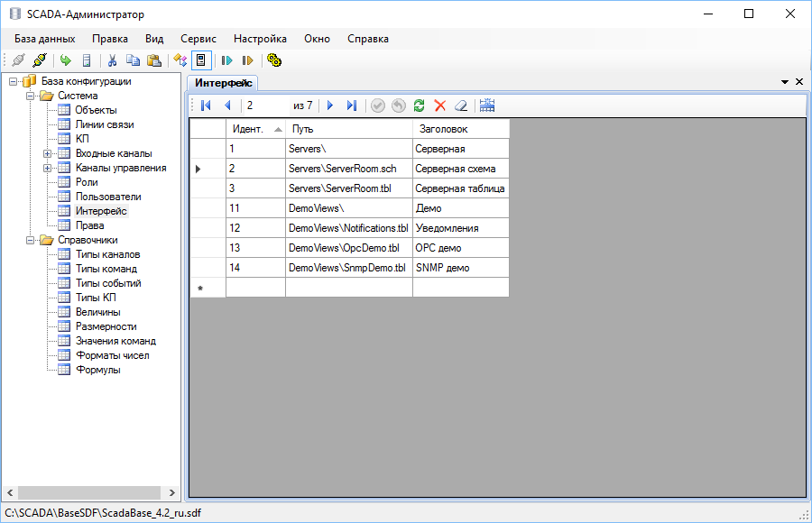The image size is (812, 523).
Task: Select the new row marked with asterisk
Action: pos(208,288)
